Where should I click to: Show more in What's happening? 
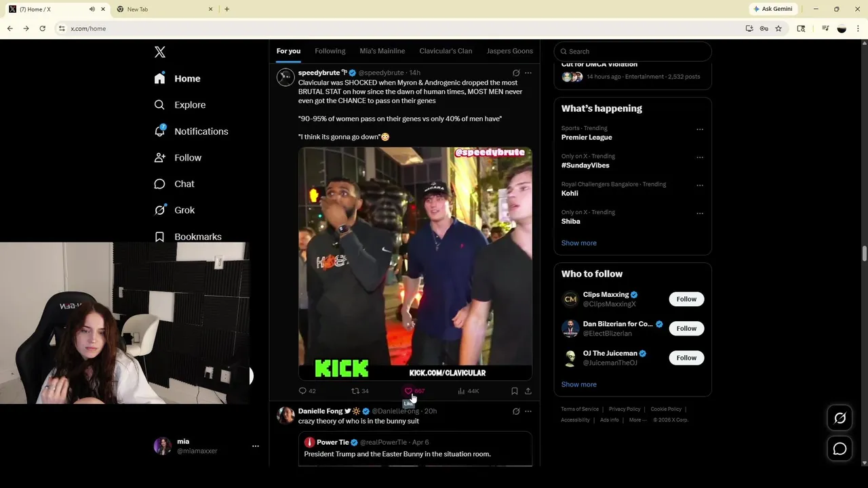(579, 243)
